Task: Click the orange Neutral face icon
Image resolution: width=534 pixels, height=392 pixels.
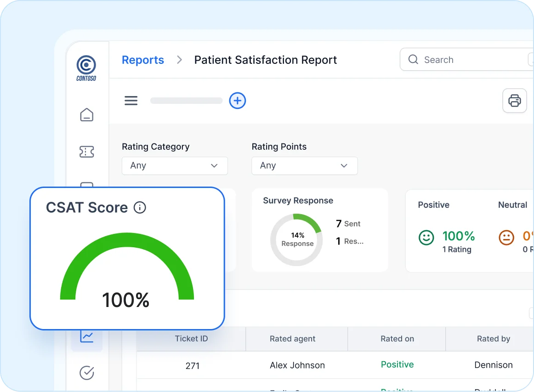Action: [x=506, y=238]
